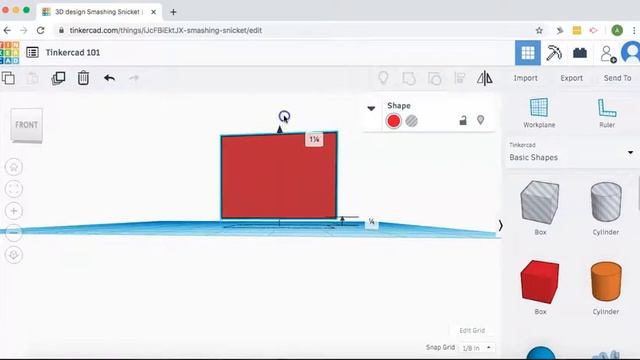Screen dimensions: 640x360
Task: Click the browser back arrow
Action: (x=7, y=30)
